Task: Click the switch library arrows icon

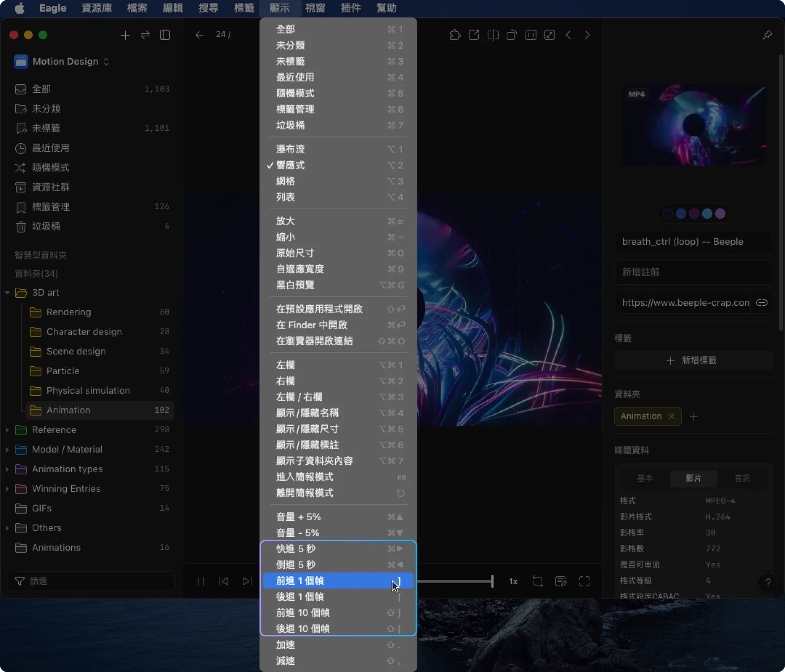Action: click(x=145, y=35)
